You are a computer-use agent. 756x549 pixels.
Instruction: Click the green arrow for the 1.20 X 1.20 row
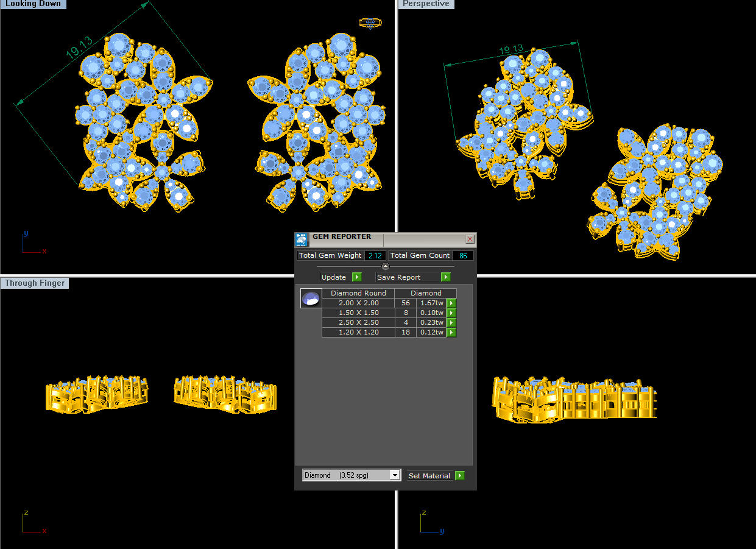(x=451, y=332)
